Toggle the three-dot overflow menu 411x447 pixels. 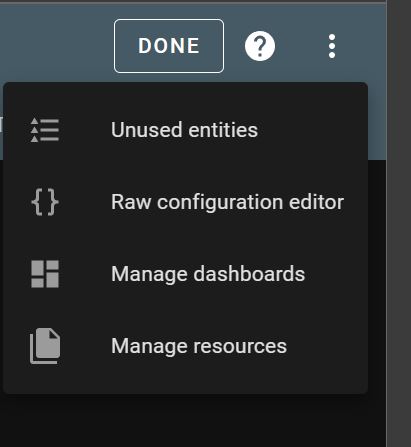(332, 46)
